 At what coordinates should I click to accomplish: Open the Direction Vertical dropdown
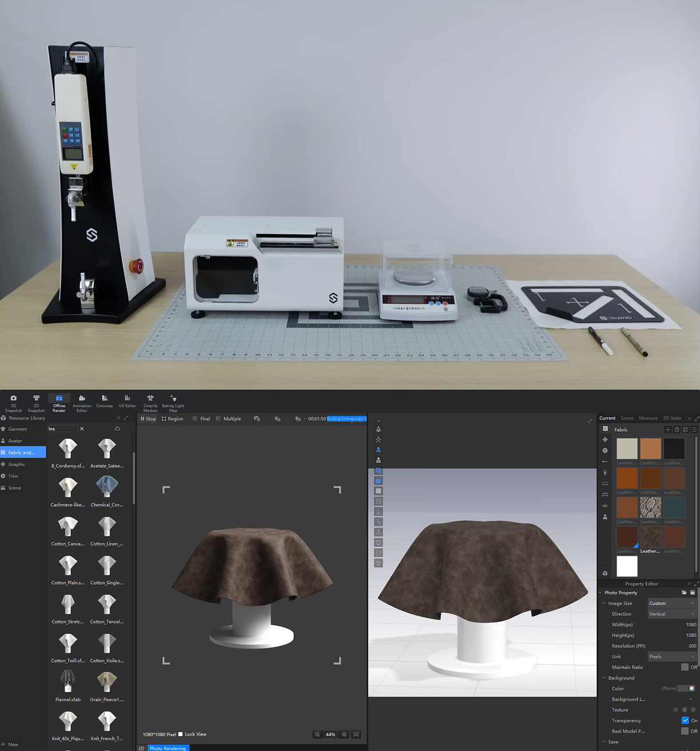coord(671,613)
